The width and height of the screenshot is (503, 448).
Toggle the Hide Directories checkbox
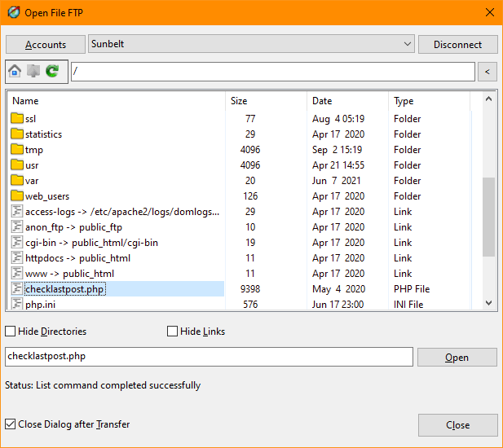(11, 331)
